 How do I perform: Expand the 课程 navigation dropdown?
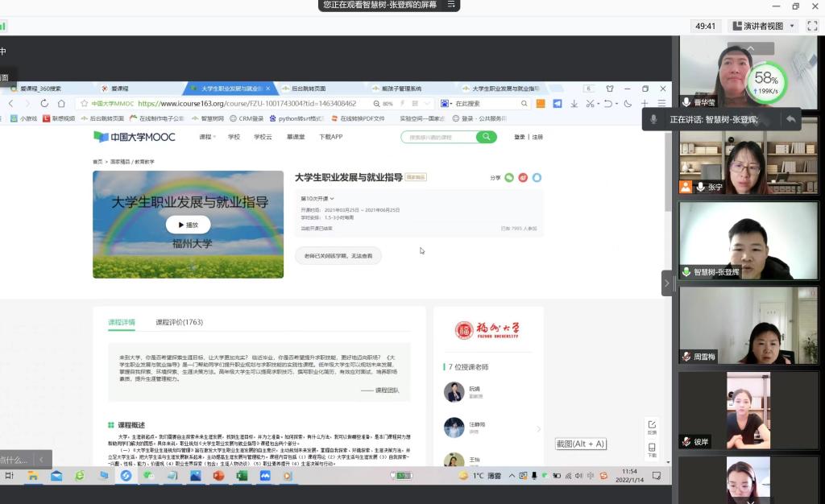pyautogui.click(x=207, y=137)
